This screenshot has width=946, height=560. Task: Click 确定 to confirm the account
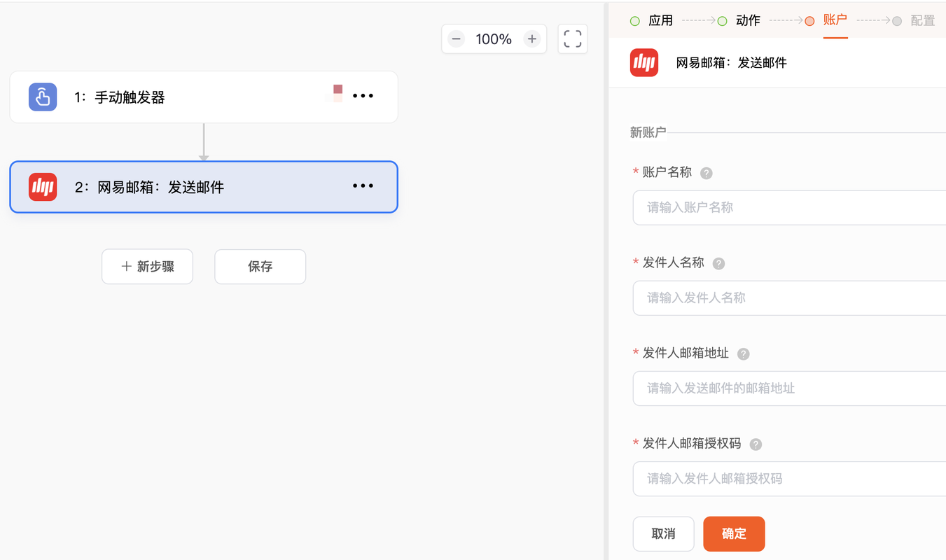click(x=734, y=534)
